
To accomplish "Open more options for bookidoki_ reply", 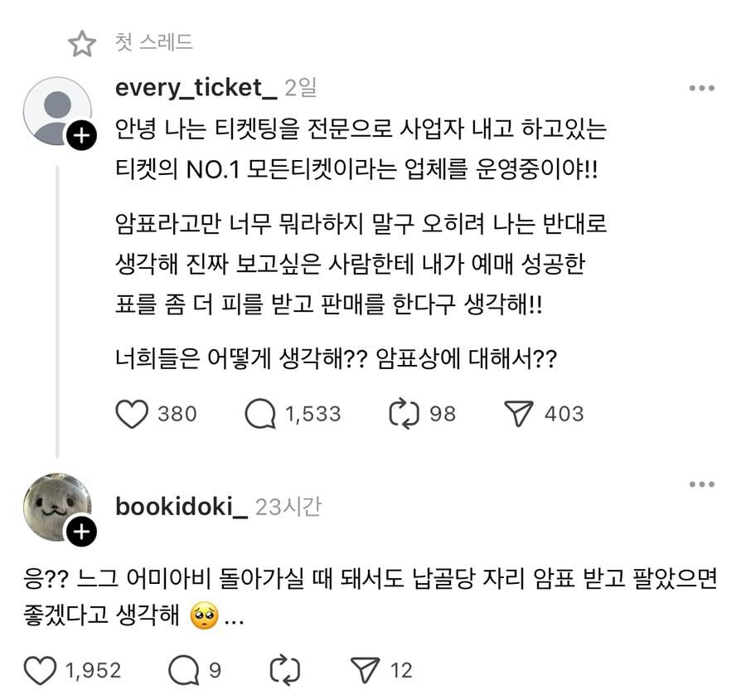I will click(701, 484).
